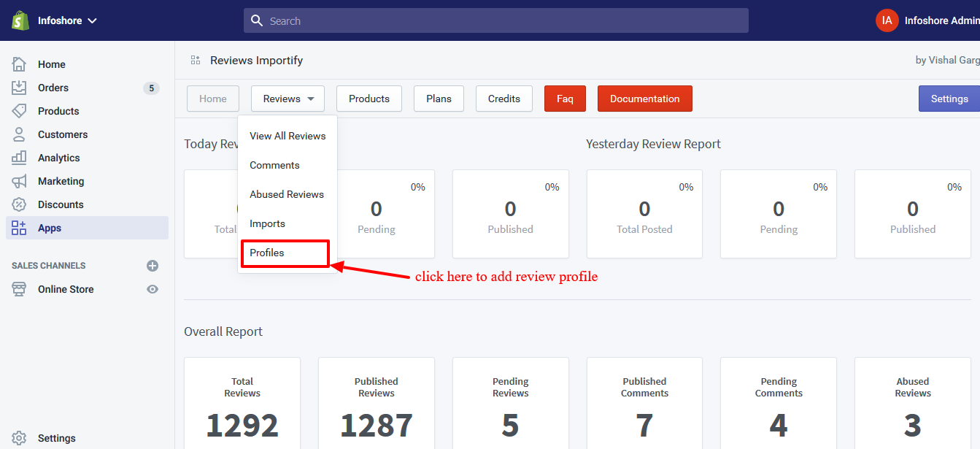
Task: Click the app grid icon beside Reviews Importify
Action: coord(195,60)
